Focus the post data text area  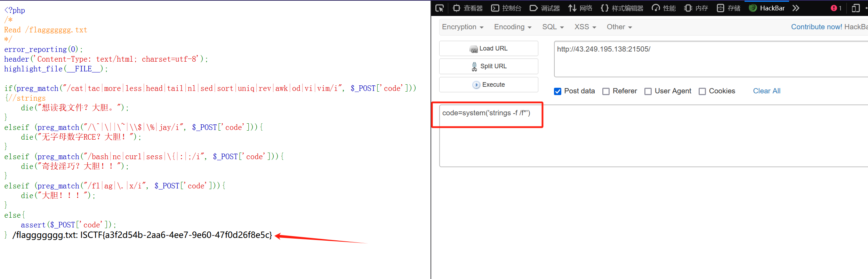pyautogui.click(x=654, y=136)
